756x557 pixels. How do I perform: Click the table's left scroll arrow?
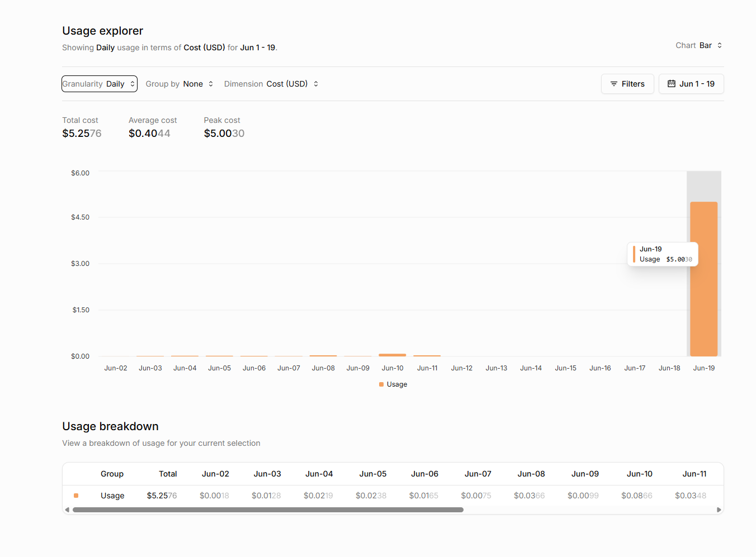(67, 510)
